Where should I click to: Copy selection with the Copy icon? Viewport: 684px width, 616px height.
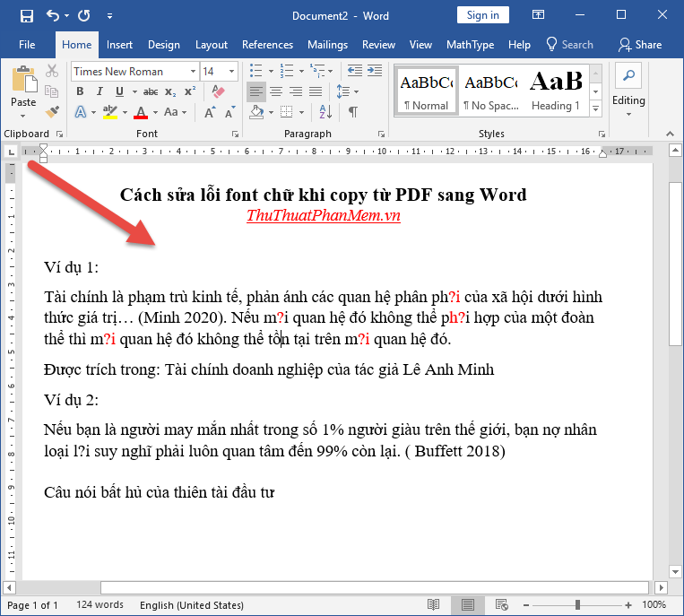pyautogui.click(x=51, y=91)
